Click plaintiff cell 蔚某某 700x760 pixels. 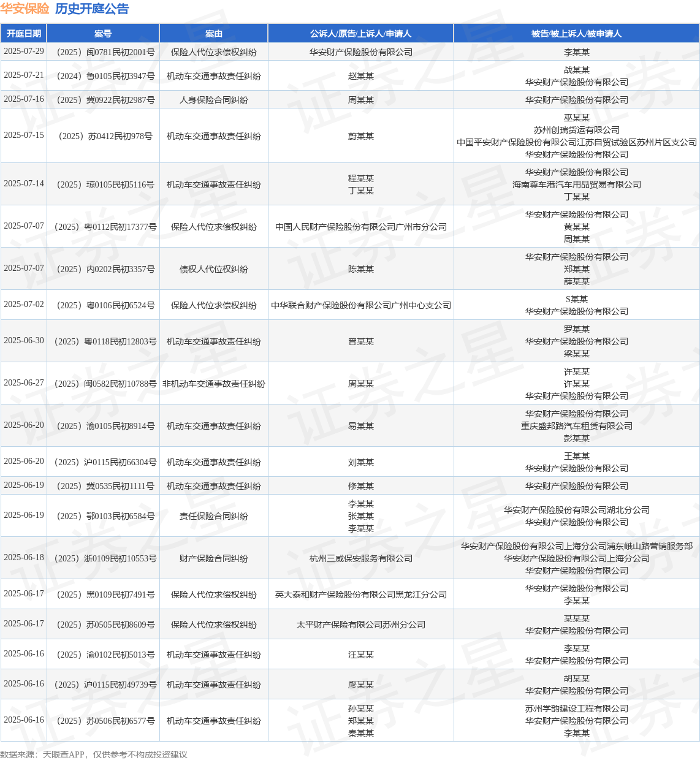click(361, 136)
